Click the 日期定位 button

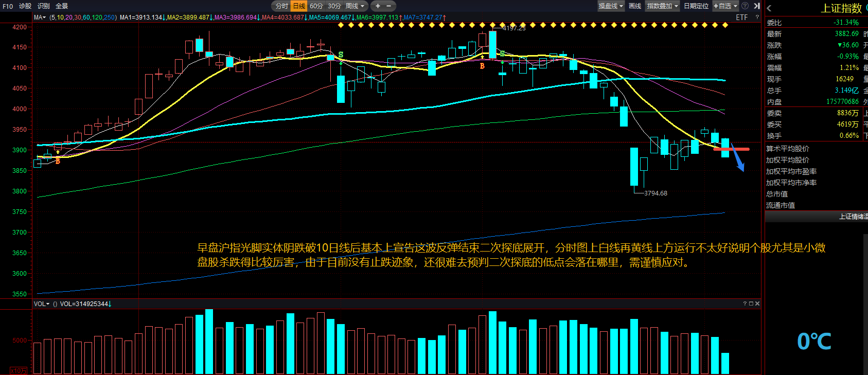pyautogui.click(x=696, y=6)
